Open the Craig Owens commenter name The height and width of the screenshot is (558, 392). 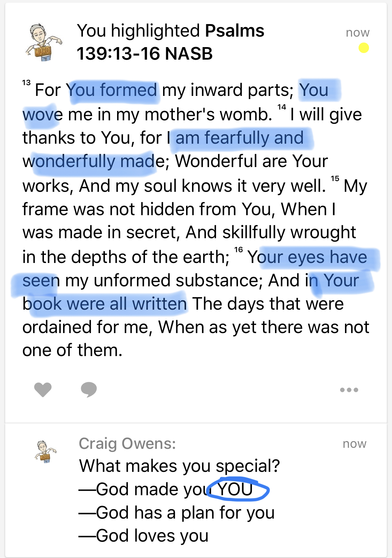tap(127, 444)
